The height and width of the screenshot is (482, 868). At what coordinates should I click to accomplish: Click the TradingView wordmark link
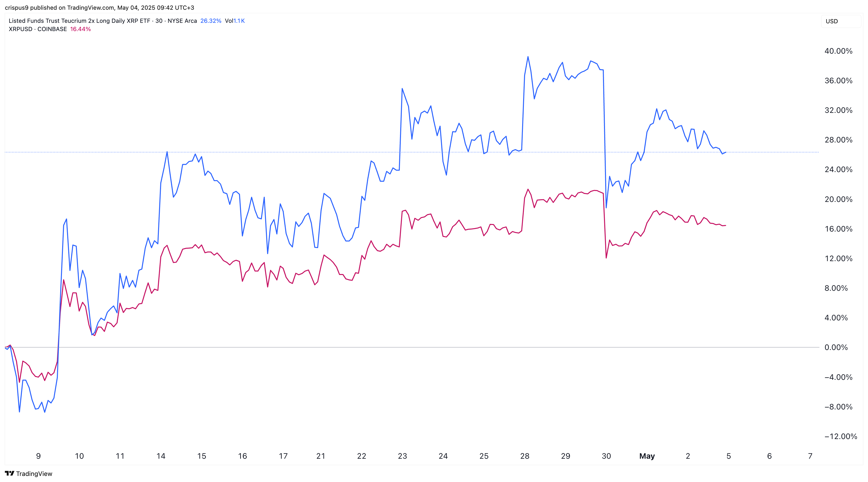click(34, 474)
